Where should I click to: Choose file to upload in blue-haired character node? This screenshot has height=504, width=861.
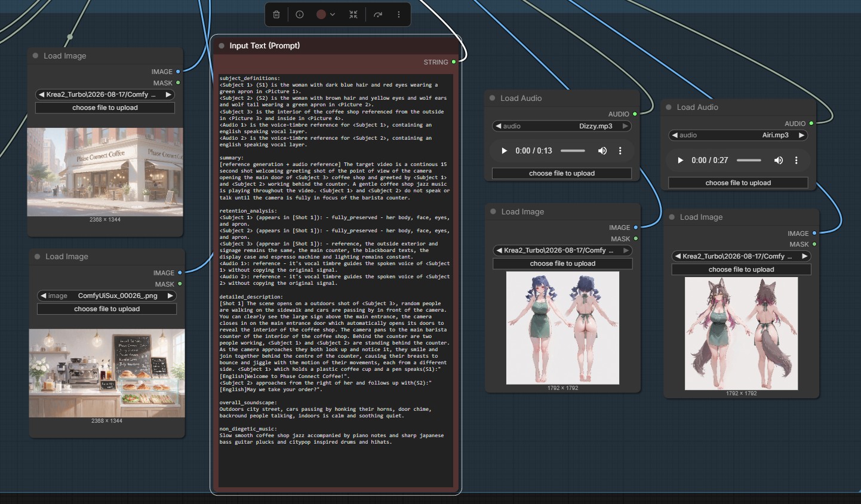coord(562,263)
